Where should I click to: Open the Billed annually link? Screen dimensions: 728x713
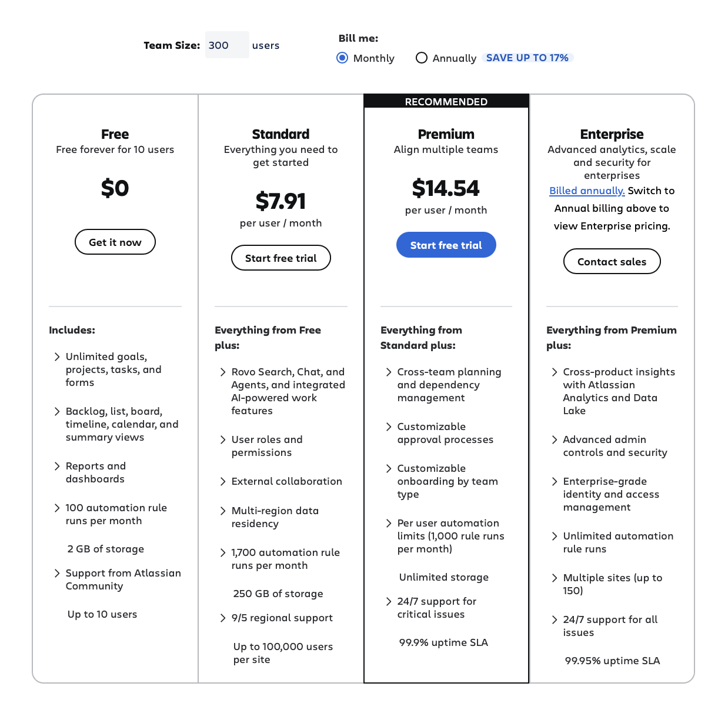coord(587,191)
